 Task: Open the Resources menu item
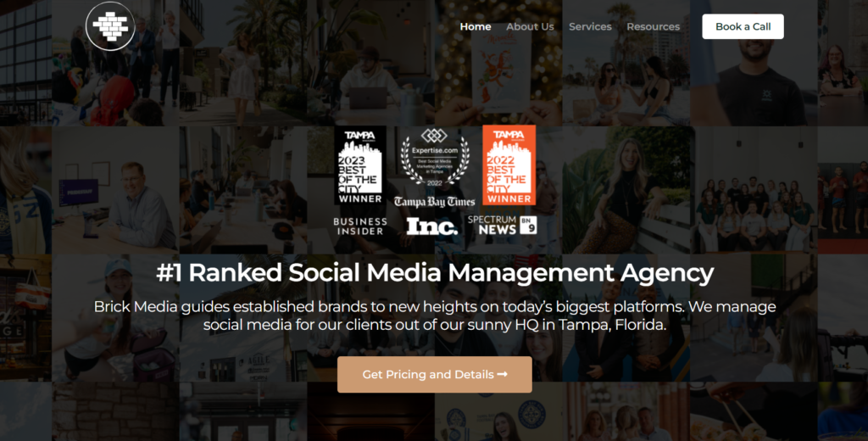click(x=654, y=26)
